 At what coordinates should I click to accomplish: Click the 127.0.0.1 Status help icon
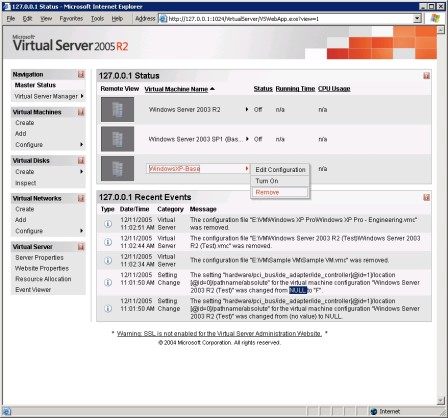[426, 76]
